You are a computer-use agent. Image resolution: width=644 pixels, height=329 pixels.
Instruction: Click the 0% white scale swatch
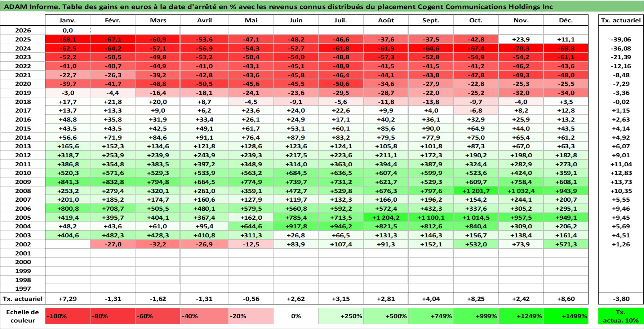tap(296, 316)
